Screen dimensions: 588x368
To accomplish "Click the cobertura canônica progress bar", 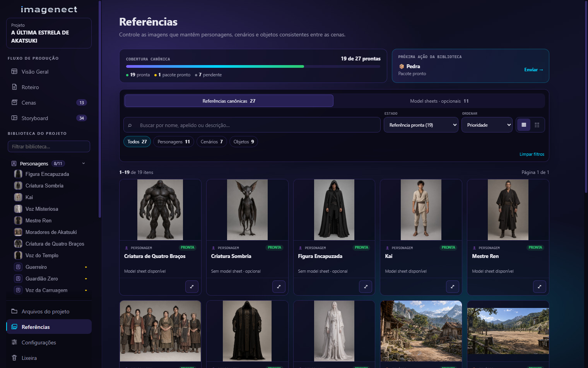I will pyautogui.click(x=253, y=67).
